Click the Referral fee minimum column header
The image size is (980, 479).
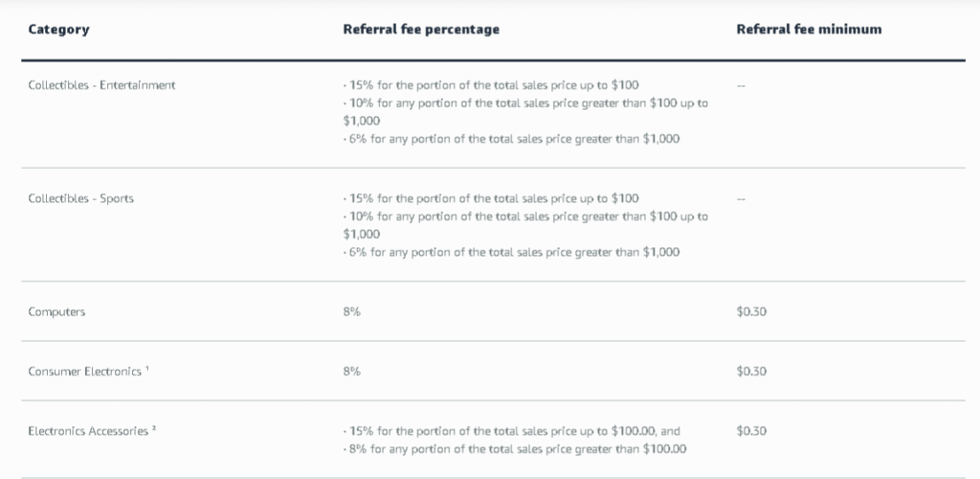pos(809,30)
